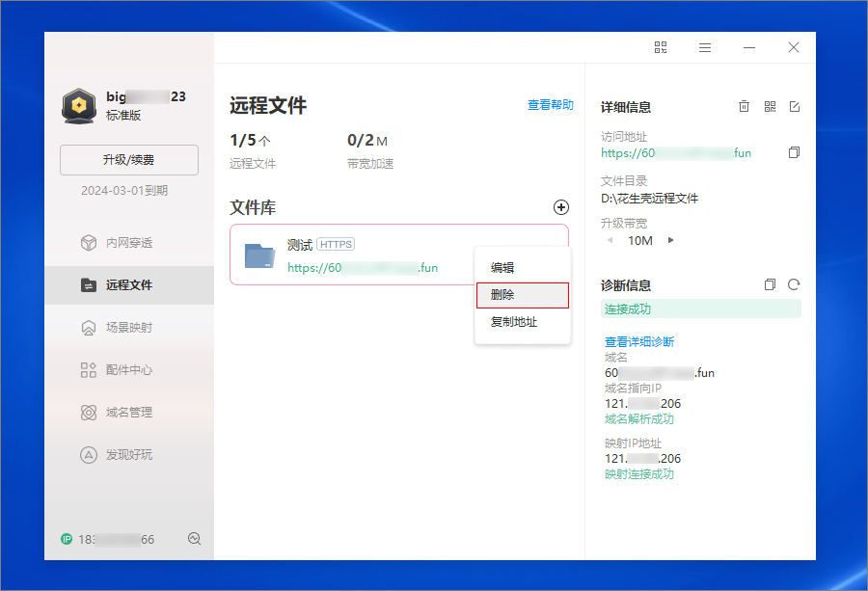This screenshot has width=868, height=591.
Task: Decrease 升级带宽 with left arrow
Action: coord(610,240)
